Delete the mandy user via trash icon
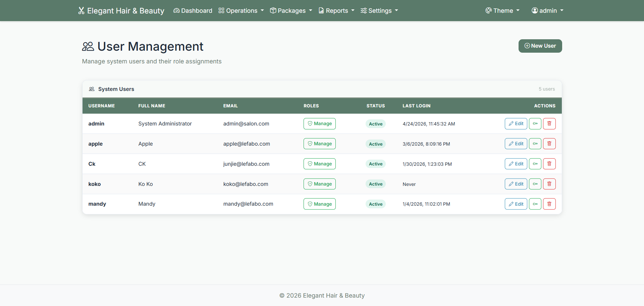Image resolution: width=644 pixels, height=306 pixels. coord(549,204)
